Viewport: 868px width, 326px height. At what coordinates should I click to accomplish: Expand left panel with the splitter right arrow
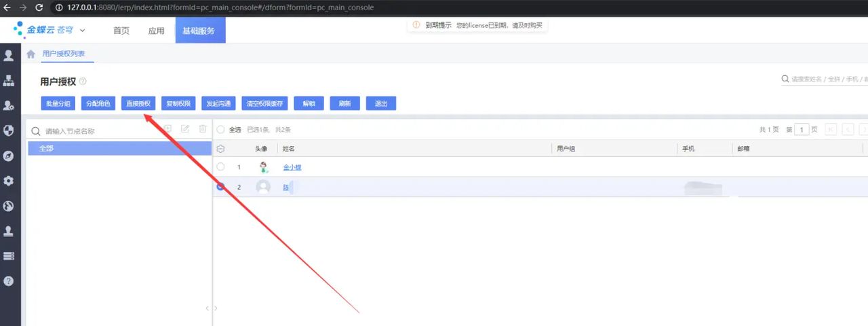pyautogui.click(x=216, y=308)
